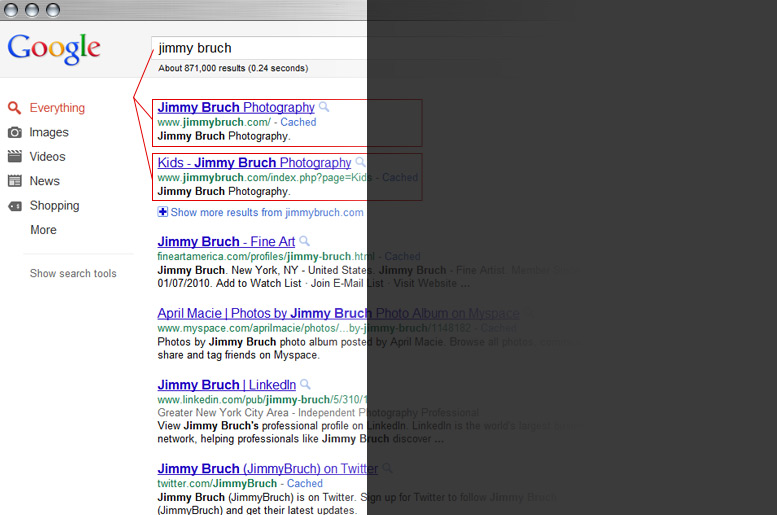Switch to Shopping results
The image size is (777, 515).
click(x=55, y=206)
